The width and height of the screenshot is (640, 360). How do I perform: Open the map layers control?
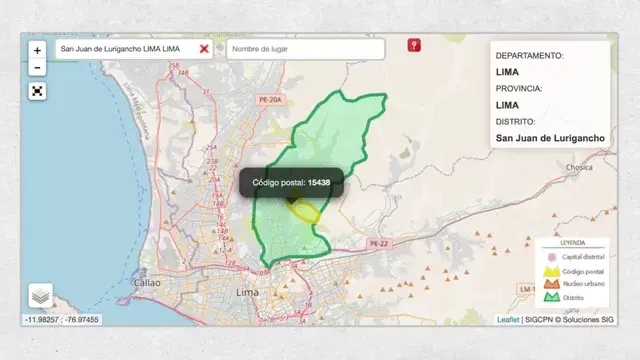(x=40, y=296)
